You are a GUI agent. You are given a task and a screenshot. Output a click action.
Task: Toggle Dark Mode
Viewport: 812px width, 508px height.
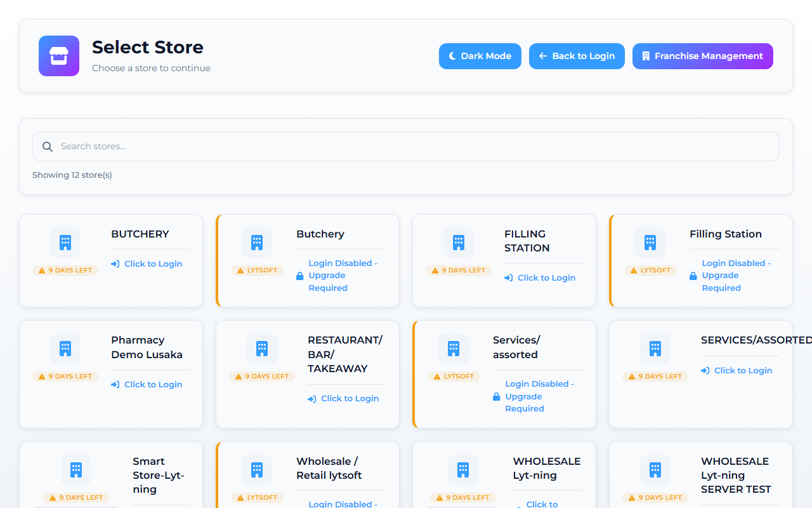click(480, 56)
